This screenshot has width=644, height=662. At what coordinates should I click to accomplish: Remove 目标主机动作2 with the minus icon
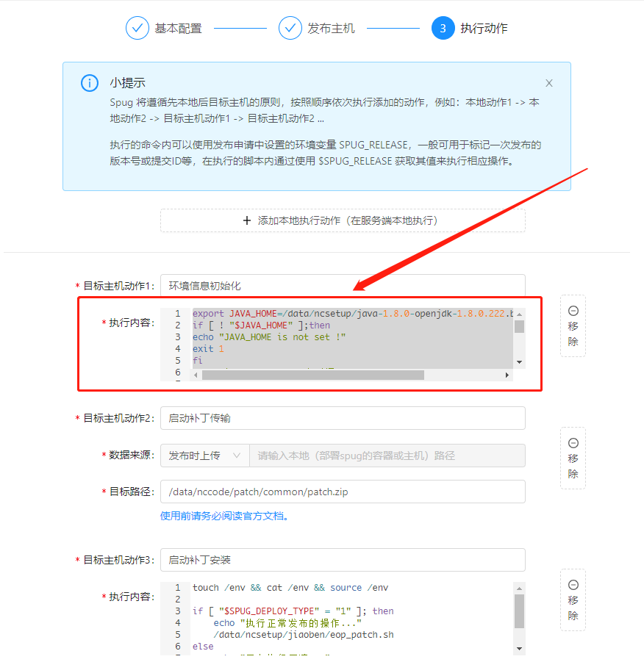(573, 443)
